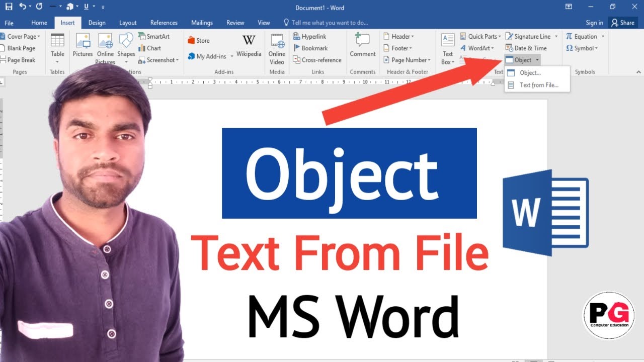
Task: Insert Online Pictures
Action: (106, 48)
